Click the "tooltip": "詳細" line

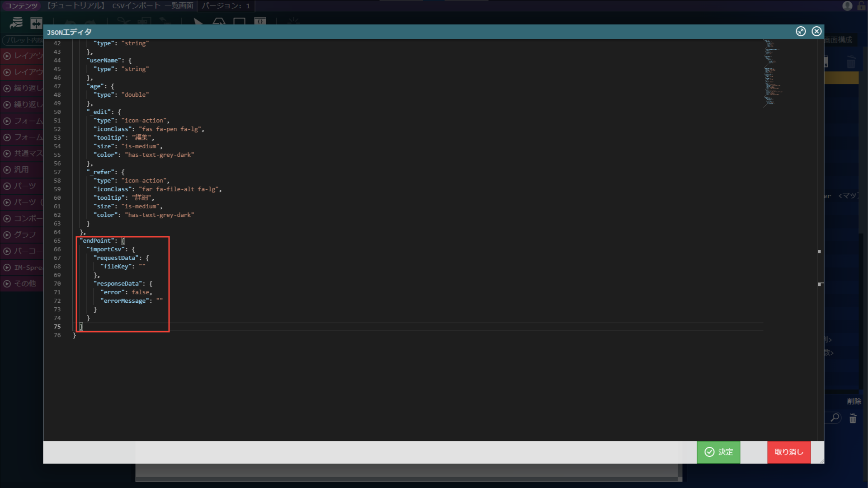pyautogui.click(x=124, y=197)
